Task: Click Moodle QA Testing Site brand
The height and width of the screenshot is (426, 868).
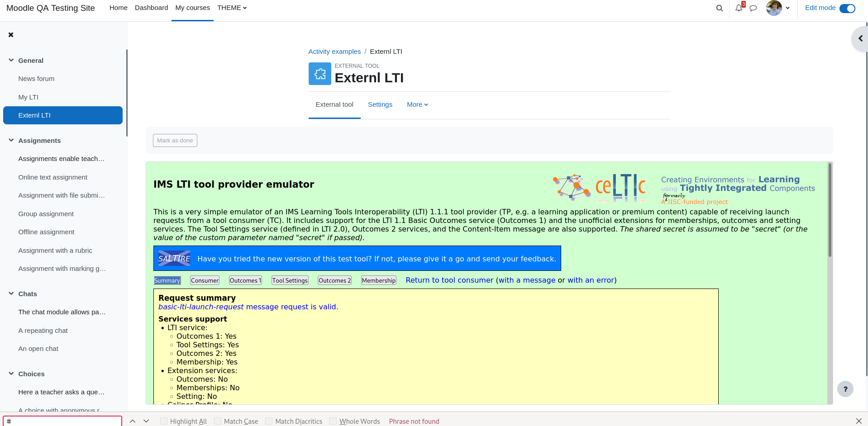Action: [x=51, y=8]
